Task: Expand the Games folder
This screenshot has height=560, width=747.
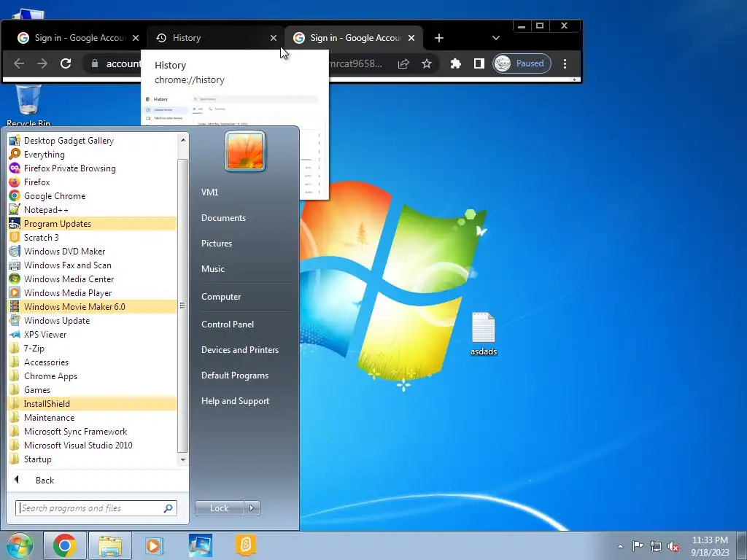Action: click(x=93, y=389)
